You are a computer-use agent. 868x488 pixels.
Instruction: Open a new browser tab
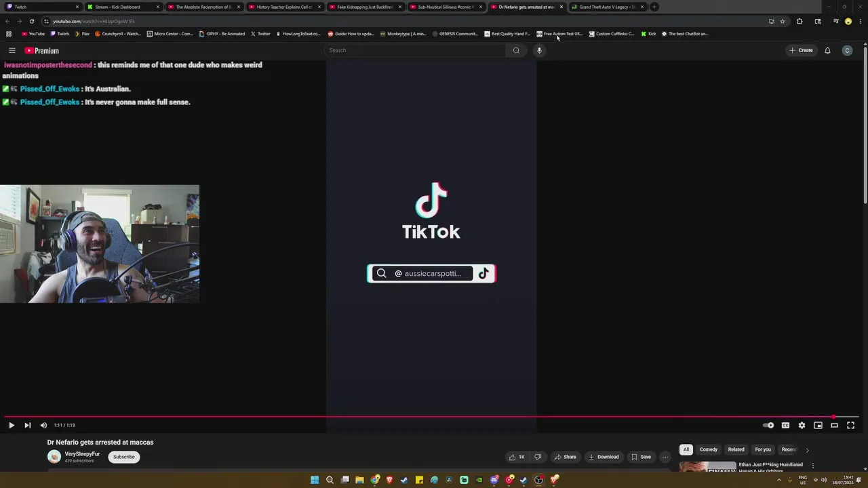pyautogui.click(x=654, y=7)
